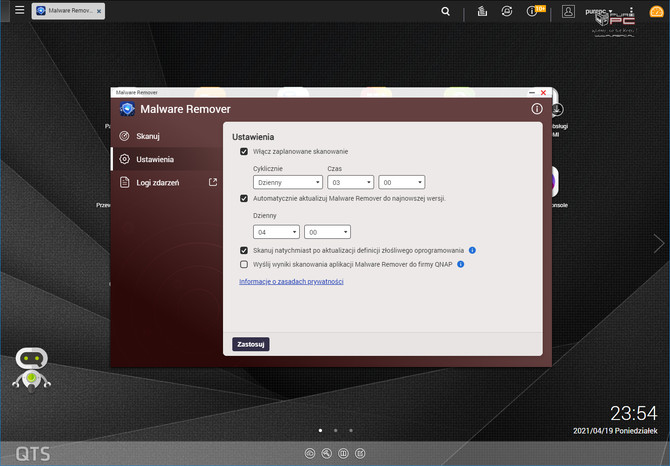Viewport: 670px width, 466px height.
Task: Click the 'Ustawienia' panel heading
Action: coord(253,137)
